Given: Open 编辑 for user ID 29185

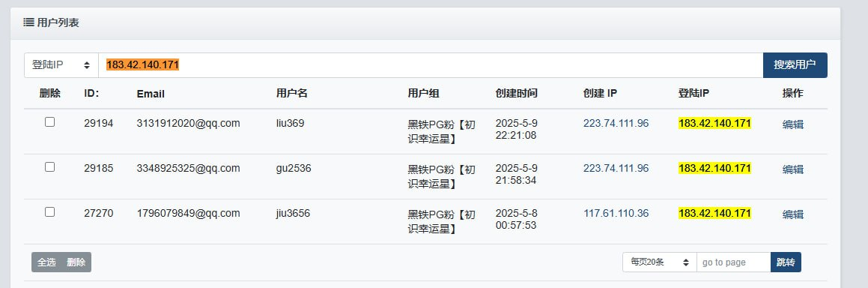Looking at the screenshot, I should coord(792,169).
